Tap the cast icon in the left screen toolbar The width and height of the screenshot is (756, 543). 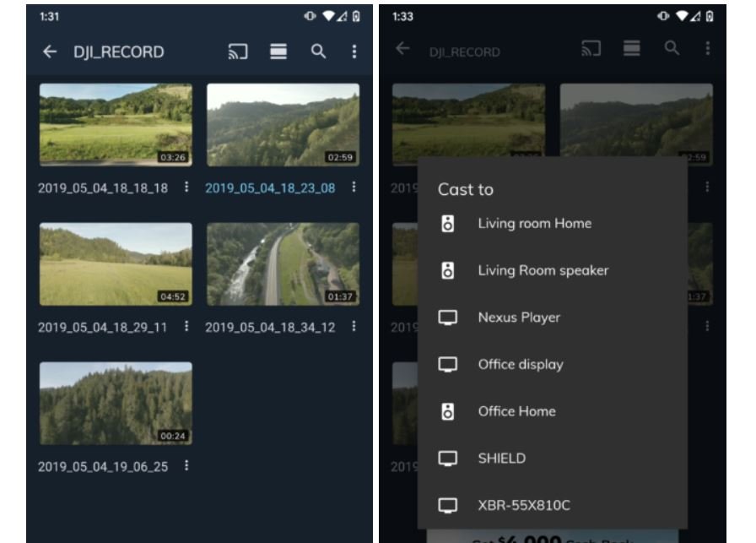click(238, 52)
